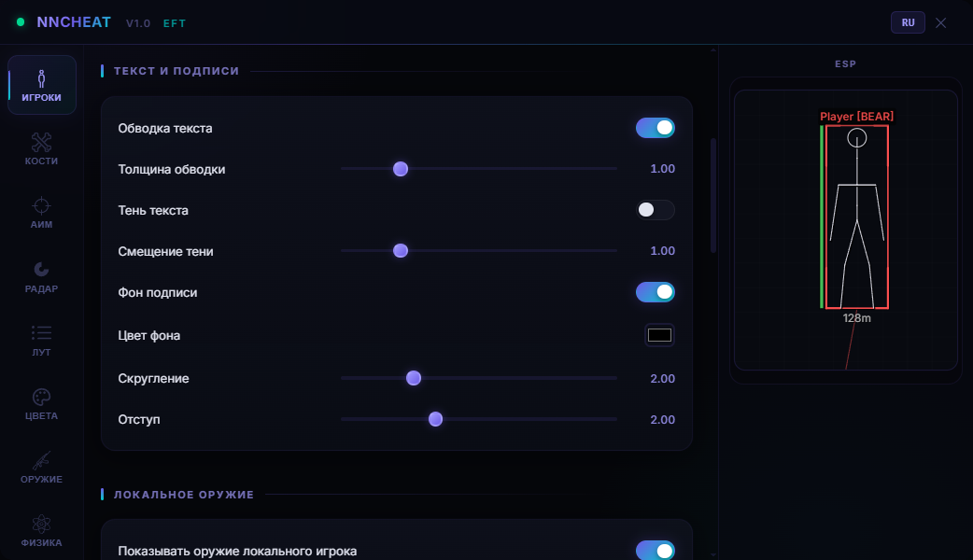Toggle Показывать оружие локального игрока
Screen dimensions: 973x560
[x=656, y=551]
